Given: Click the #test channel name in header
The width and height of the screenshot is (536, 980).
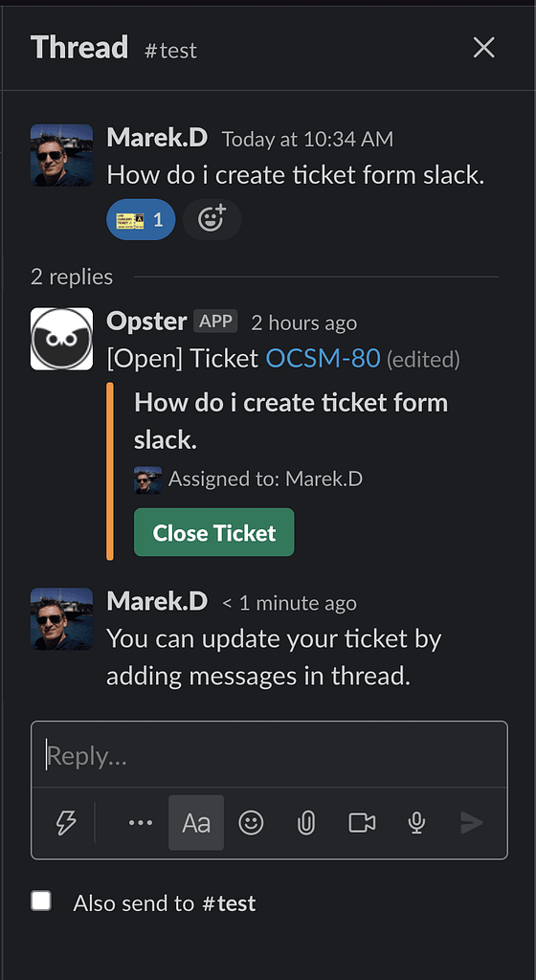Looking at the screenshot, I should point(170,50).
